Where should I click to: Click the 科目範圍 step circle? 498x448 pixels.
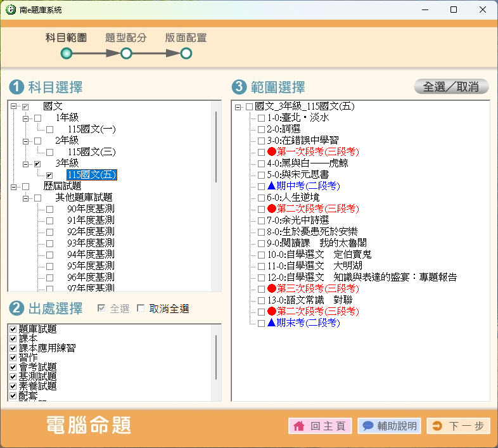point(67,53)
